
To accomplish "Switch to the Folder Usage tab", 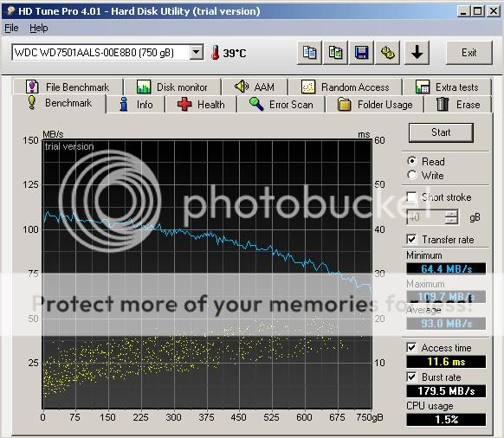I will 375,105.
